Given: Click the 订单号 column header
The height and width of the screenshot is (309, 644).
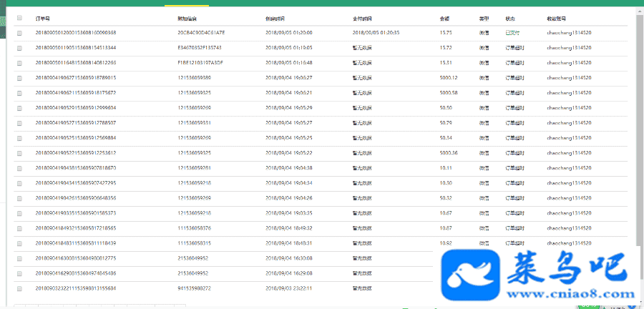Looking at the screenshot, I should click(x=42, y=18).
